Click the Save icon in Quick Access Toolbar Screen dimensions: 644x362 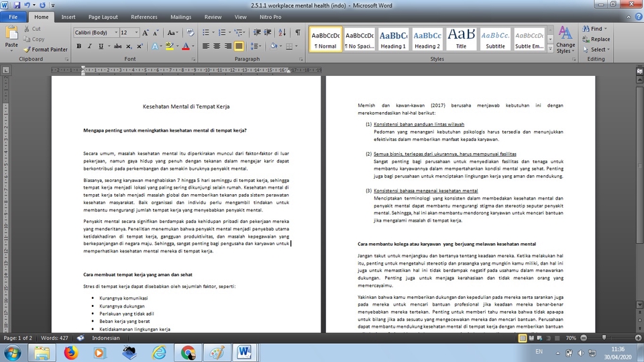[x=17, y=5]
